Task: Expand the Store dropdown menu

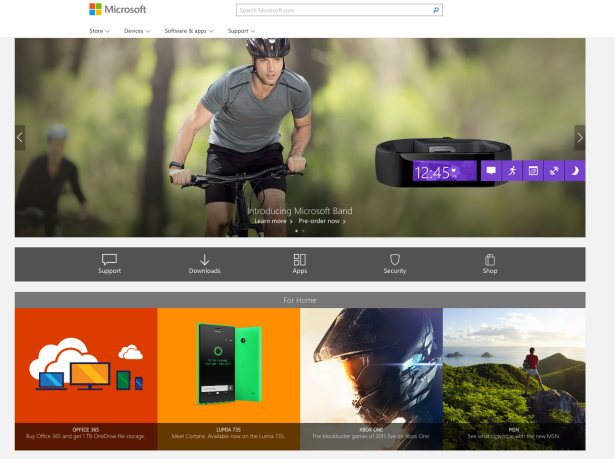Action: (x=99, y=31)
